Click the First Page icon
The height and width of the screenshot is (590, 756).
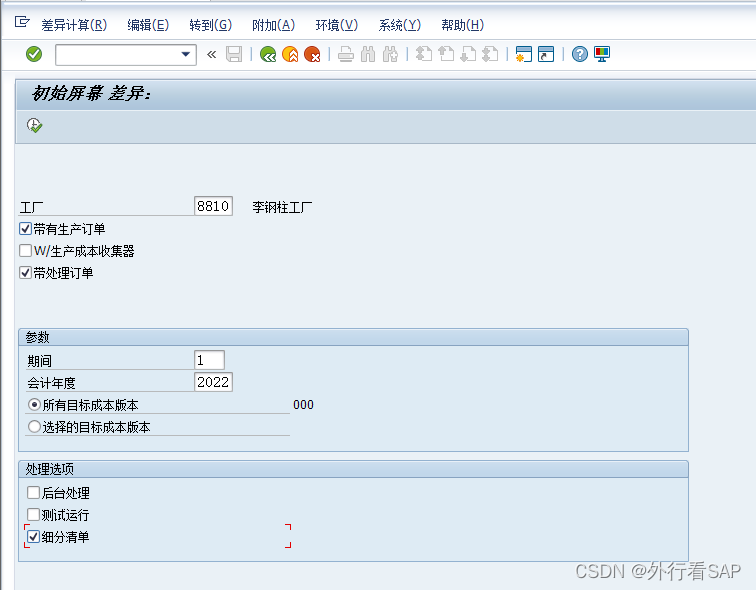(424, 54)
